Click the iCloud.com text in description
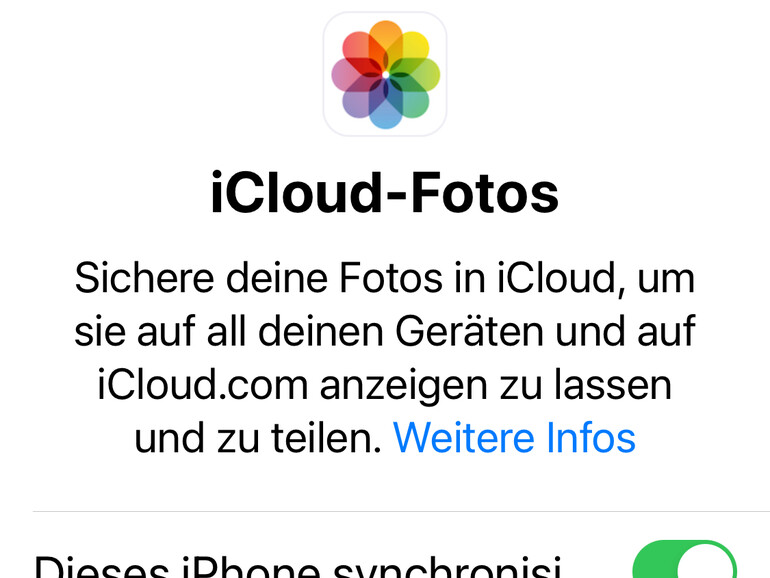The height and width of the screenshot is (578, 770). click(x=203, y=385)
